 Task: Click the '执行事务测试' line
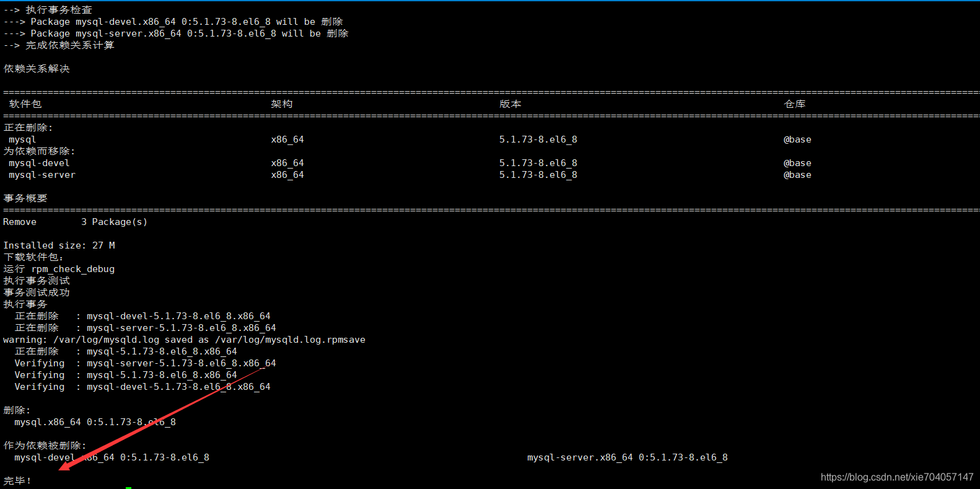pos(37,281)
